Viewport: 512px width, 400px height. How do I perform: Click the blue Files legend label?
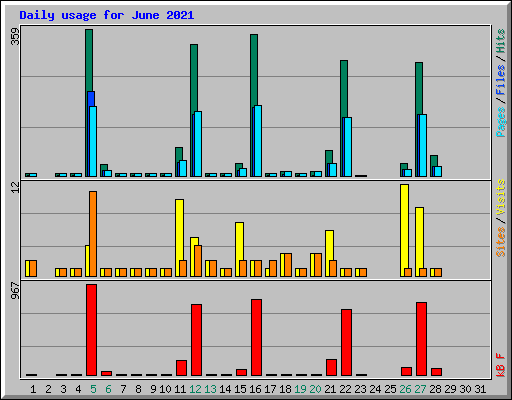click(500, 80)
